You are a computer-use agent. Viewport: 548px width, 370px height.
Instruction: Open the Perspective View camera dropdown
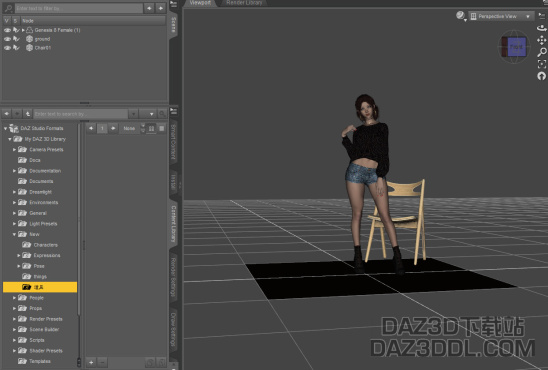coord(502,16)
